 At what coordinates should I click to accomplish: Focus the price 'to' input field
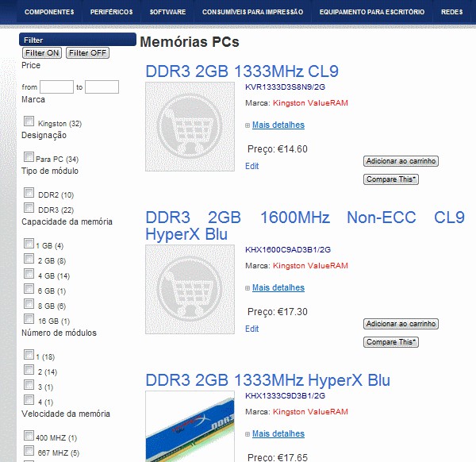click(x=102, y=87)
